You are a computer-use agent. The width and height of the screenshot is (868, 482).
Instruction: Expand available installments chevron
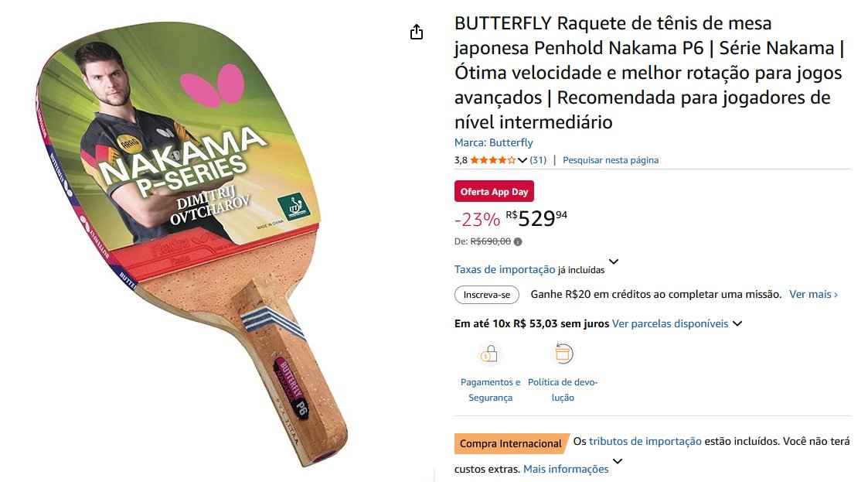pos(737,323)
